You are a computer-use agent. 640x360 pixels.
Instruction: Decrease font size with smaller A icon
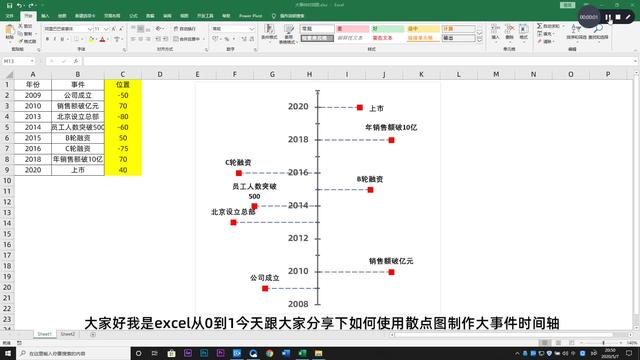121,29
